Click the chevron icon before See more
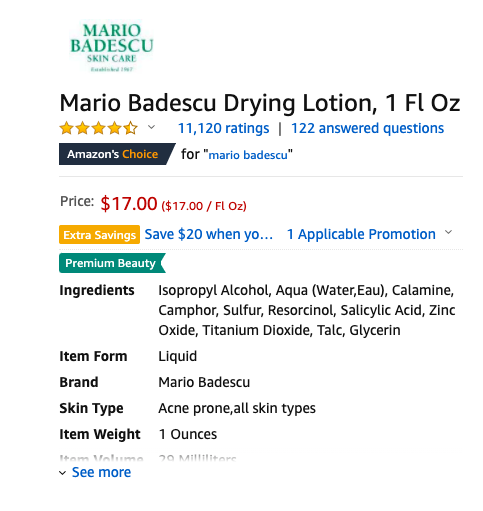 [x=62, y=473]
